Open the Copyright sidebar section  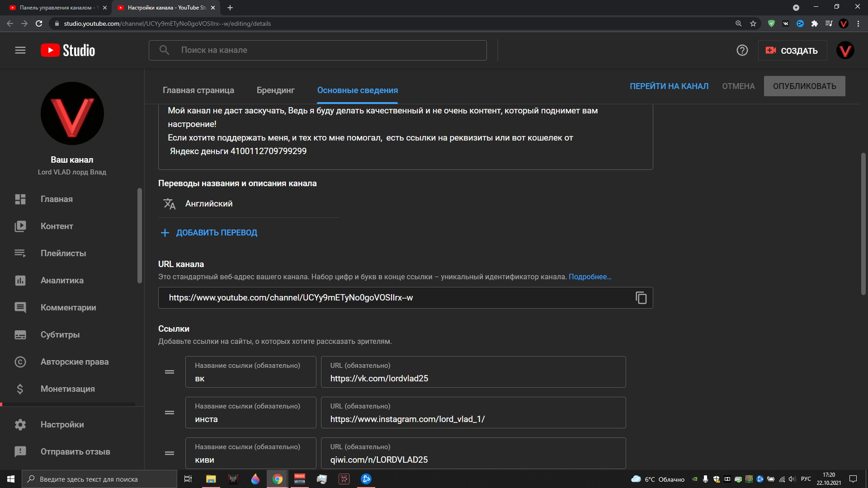(x=74, y=362)
